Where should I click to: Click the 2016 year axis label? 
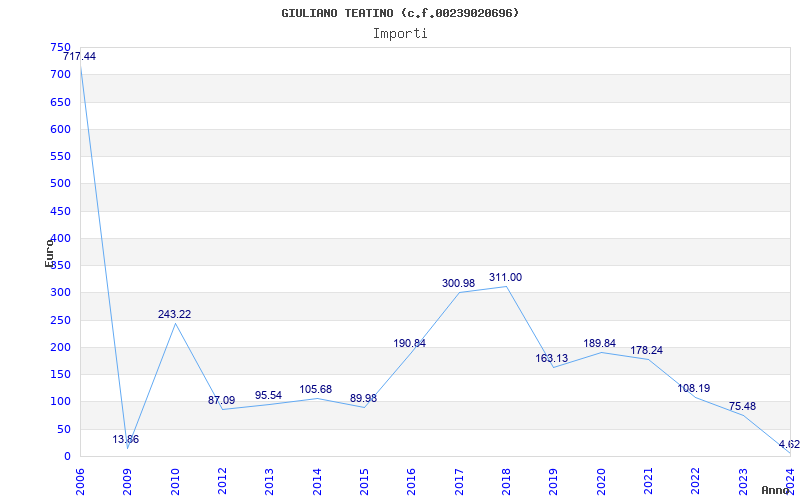click(412, 481)
